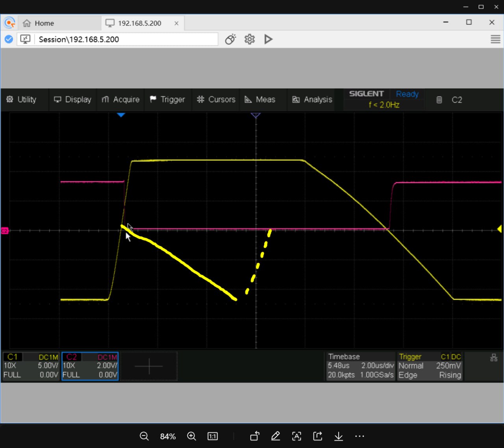Download image using the down arrow icon

(x=339, y=436)
